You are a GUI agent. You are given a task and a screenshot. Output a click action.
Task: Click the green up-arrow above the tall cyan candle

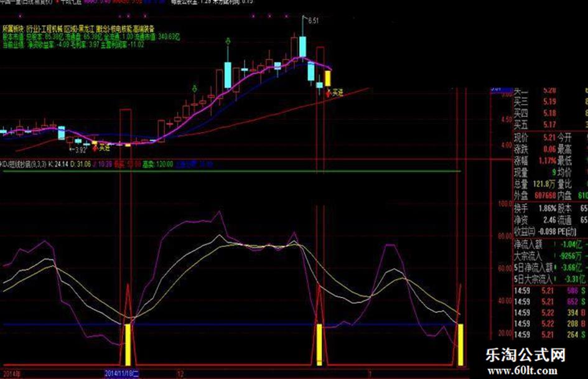click(x=228, y=41)
